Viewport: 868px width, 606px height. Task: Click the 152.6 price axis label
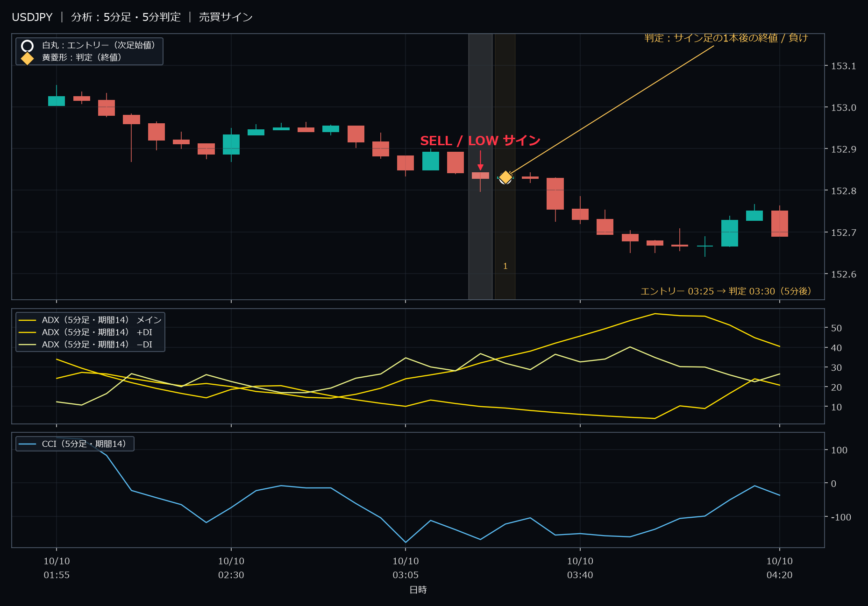(x=843, y=274)
